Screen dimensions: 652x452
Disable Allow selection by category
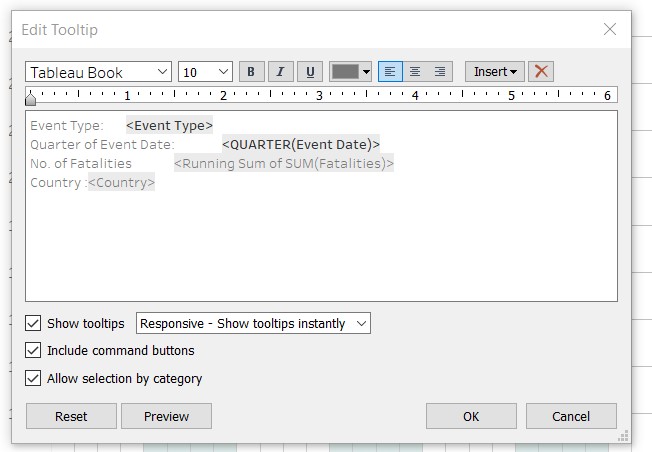pyautogui.click(x=34, y=379)
